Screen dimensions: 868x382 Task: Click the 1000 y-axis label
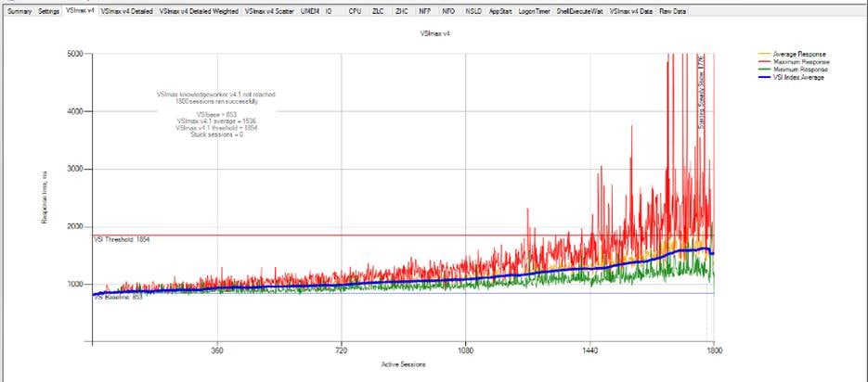click(x=76, y=284)
